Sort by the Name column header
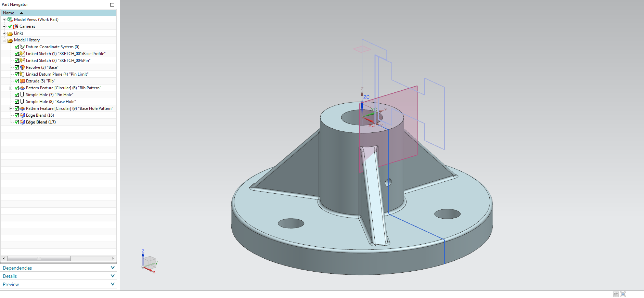Viewport: 644px width, 298px height. coord(9,13)
